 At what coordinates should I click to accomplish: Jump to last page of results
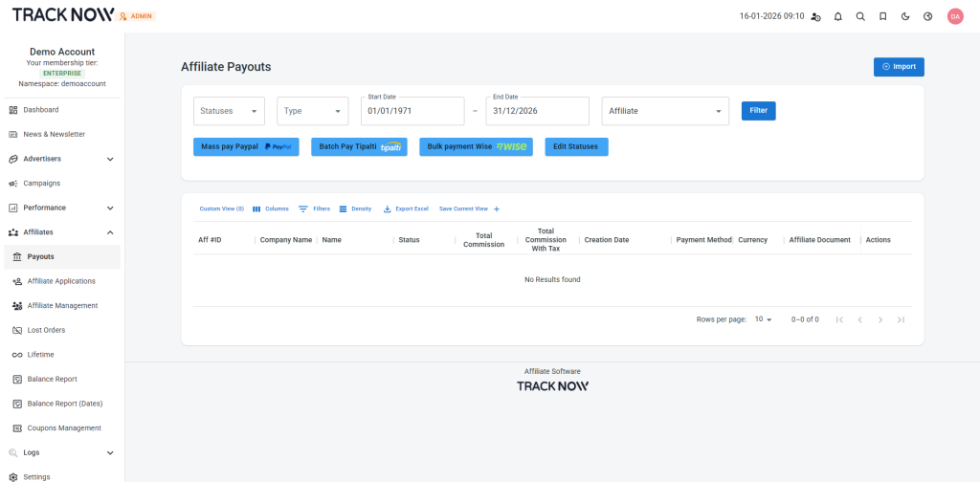901,319
